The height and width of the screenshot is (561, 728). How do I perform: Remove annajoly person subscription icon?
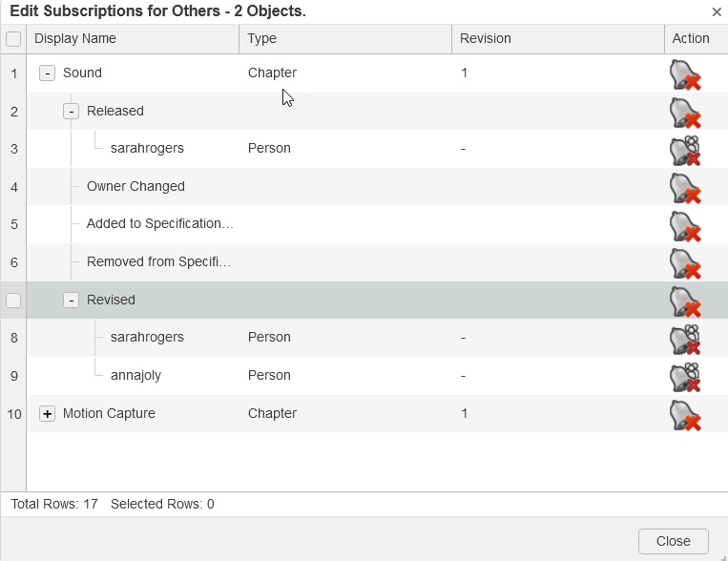point(685,377)
